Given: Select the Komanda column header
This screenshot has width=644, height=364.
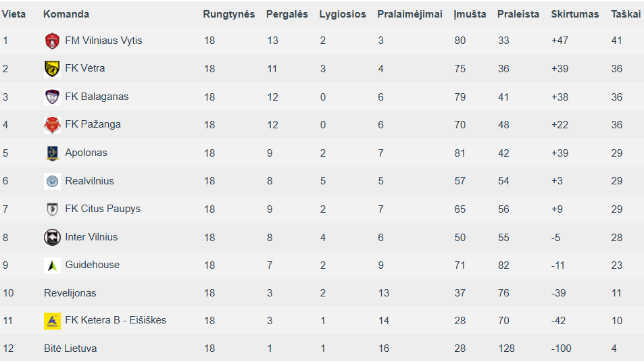Looking at the screenshot, I should pos(66,14).
